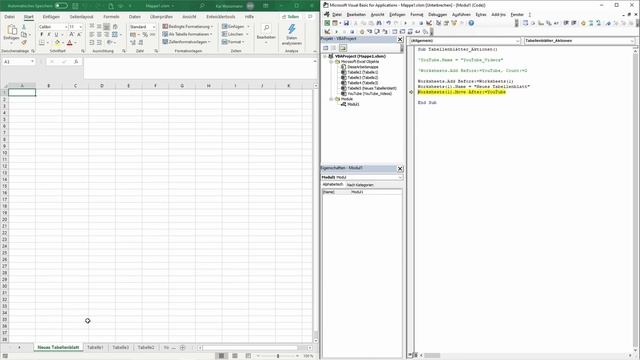Select the Tabelle1 sheet tab
640x360 pixels.
(95, 347)
